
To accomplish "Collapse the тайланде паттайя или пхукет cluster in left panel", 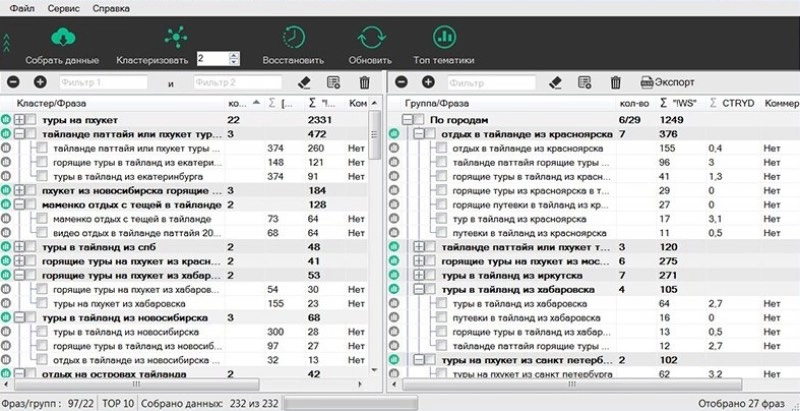I will click(x=19, y=134).
